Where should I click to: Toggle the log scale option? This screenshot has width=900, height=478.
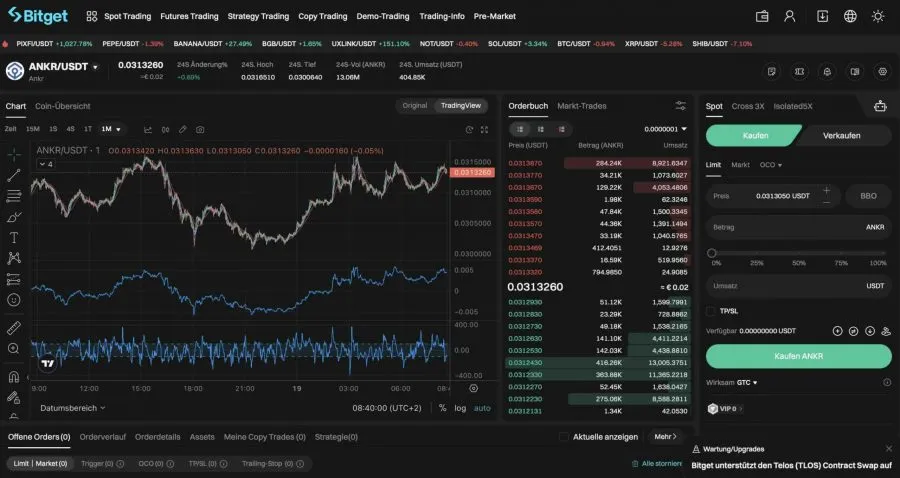click(460, 408)
